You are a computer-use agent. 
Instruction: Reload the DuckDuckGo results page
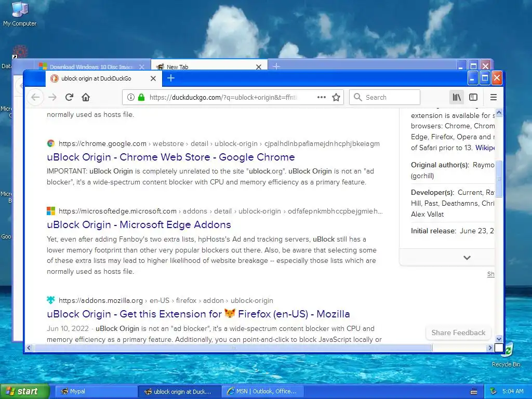pyautogui.click(x=69, y=97)
